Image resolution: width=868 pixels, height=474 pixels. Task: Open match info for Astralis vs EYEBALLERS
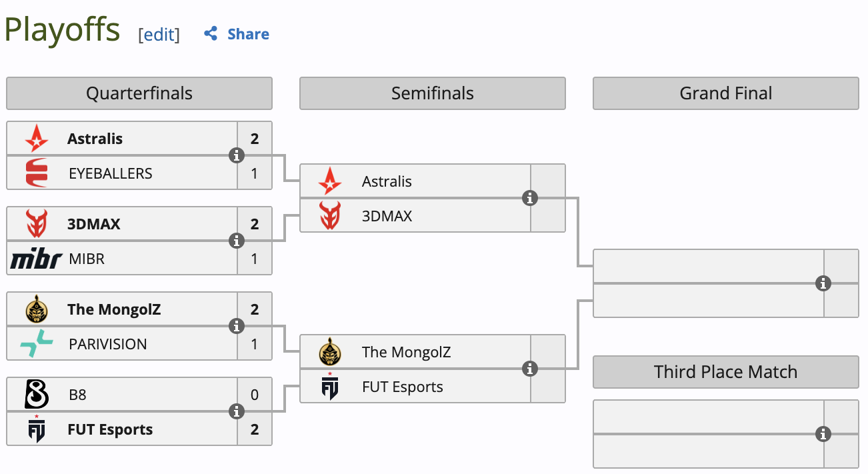point(236,155)
